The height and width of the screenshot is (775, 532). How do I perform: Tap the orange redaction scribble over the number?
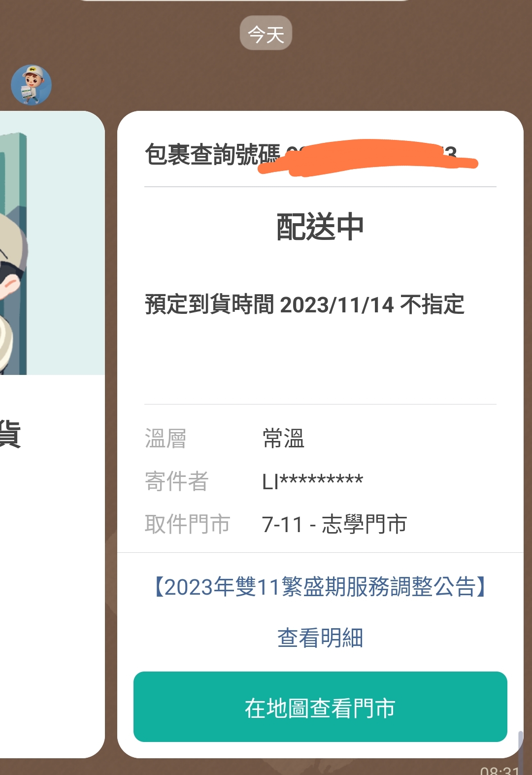367,158
